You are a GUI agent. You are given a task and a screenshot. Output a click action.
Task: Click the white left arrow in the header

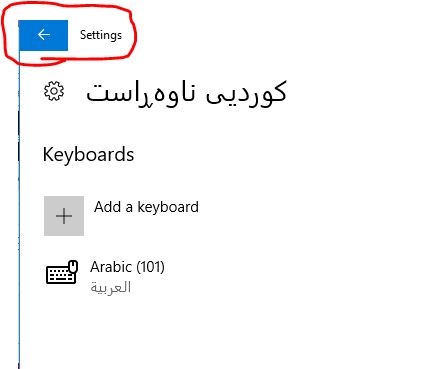(44, 34)
